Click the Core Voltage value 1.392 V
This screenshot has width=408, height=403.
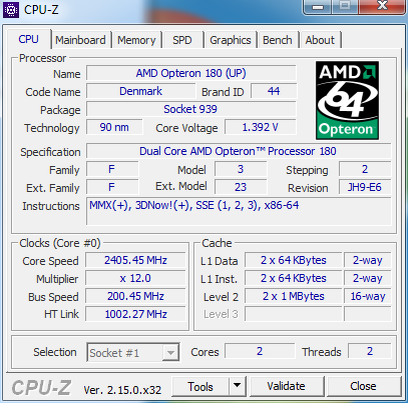260,127
